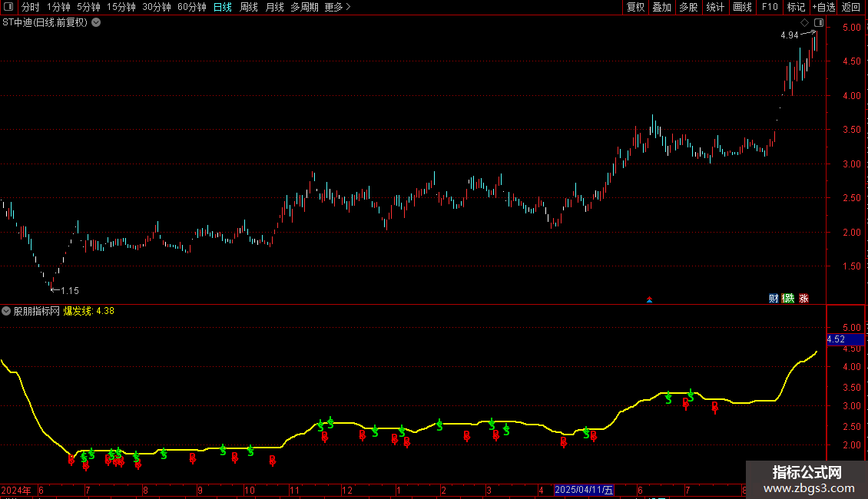Click the 2025/04/11/五 date marker
This screenshot has width=868, height=499.
point(584,490)
